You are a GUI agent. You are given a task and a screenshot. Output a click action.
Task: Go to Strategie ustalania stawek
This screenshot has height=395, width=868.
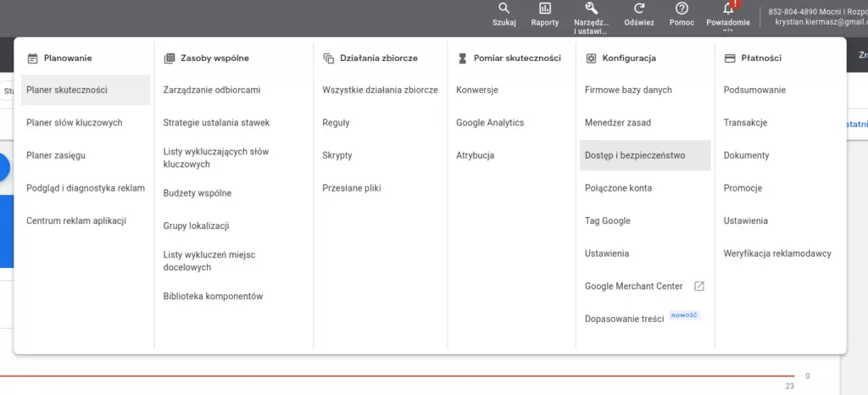click(x=216, y=123)
